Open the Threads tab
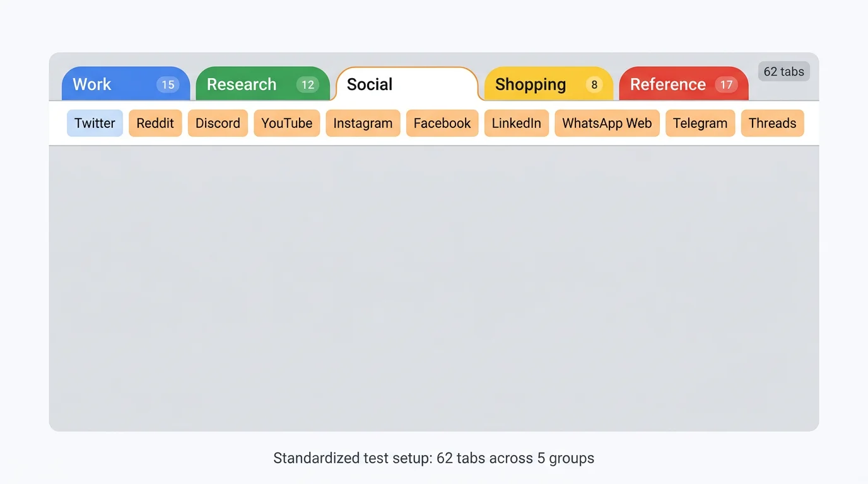The height and width of the screenshot is (484, 868). (772, 123)
